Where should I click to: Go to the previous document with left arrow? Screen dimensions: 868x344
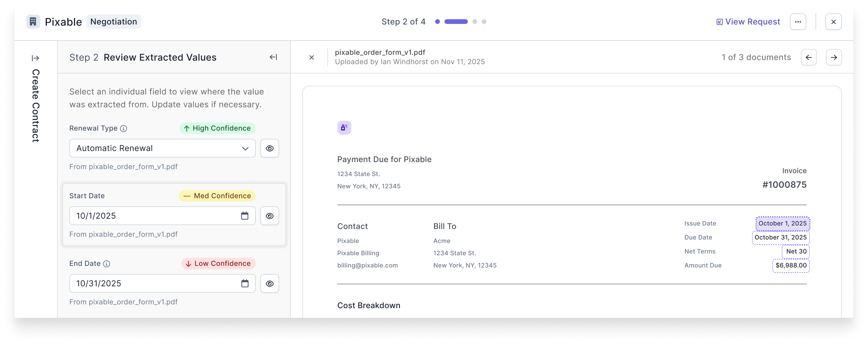(x=809, y=57)
